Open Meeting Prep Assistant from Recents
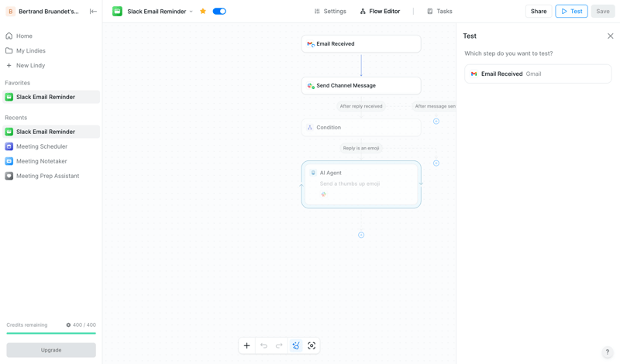The image size is (620, 364). tap(51, 176)
